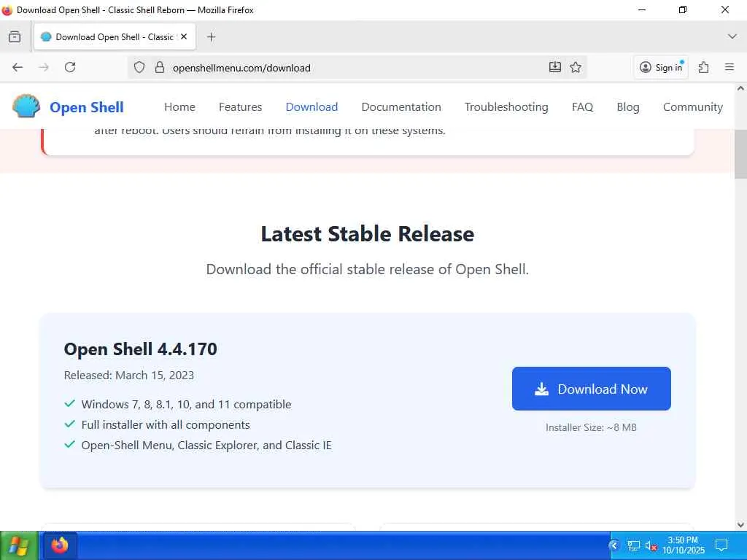Click the page vertical scrollbar thumb

[x=740, y=153]
